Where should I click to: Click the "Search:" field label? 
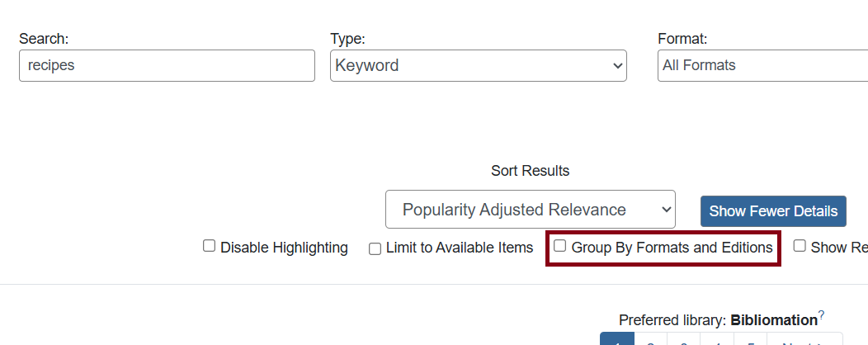pos(44,39)
